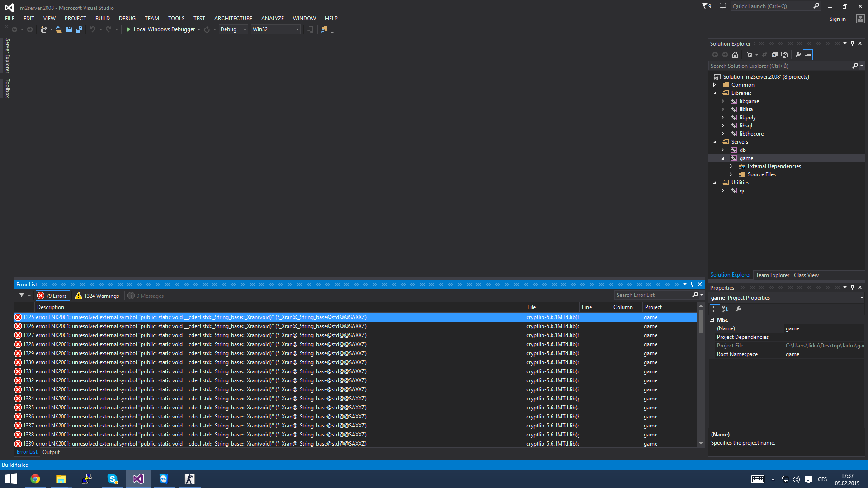Screen dimensions: 868x488
Task: Click the Find in Files toolbar icon
Action: (x=324, y=29)
